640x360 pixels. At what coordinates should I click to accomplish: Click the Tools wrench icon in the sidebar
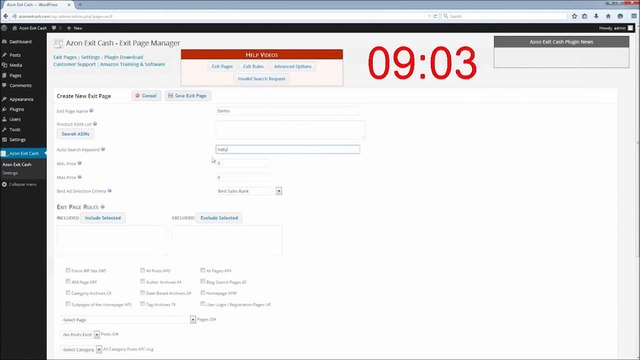click(4, 129)
